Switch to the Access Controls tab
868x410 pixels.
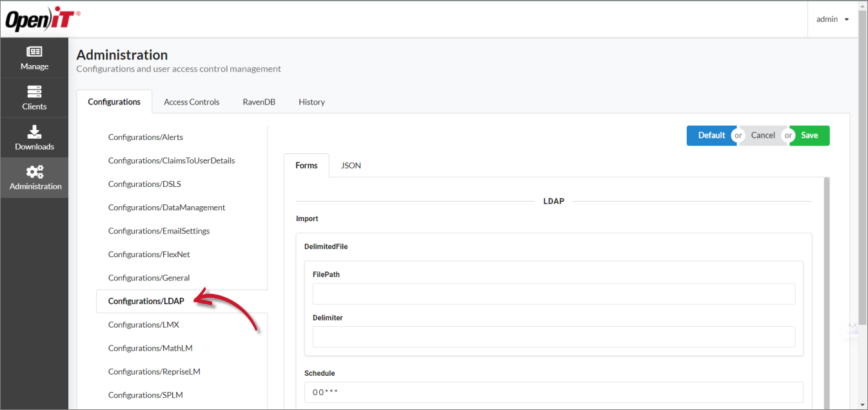[x=192, y=102]
